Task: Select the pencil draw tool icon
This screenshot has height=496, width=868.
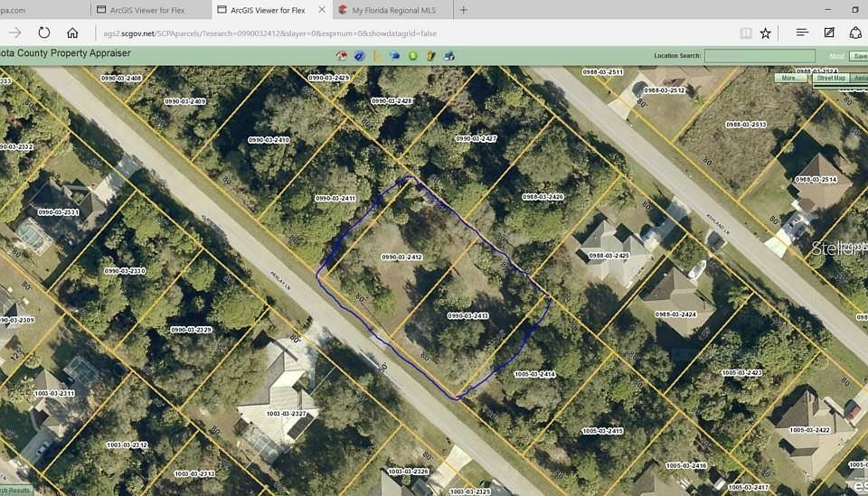Action: pos(430,56)
